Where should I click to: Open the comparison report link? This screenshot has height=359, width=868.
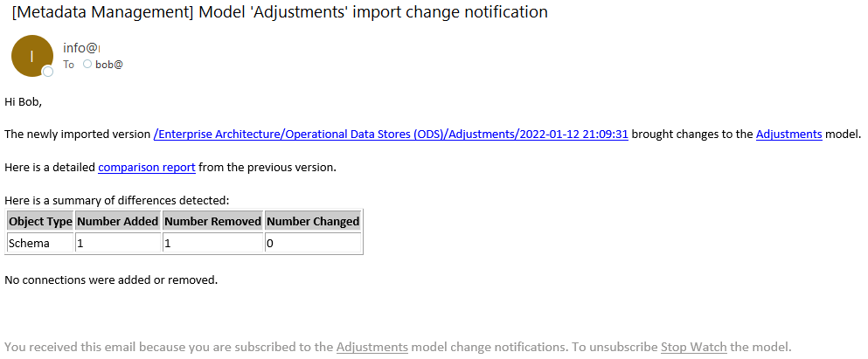pyautogui.click(x=147, y=167)
